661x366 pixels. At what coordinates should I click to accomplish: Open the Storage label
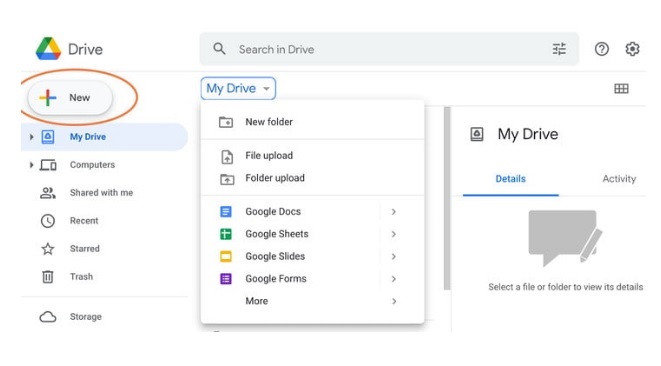click(86, 317)
